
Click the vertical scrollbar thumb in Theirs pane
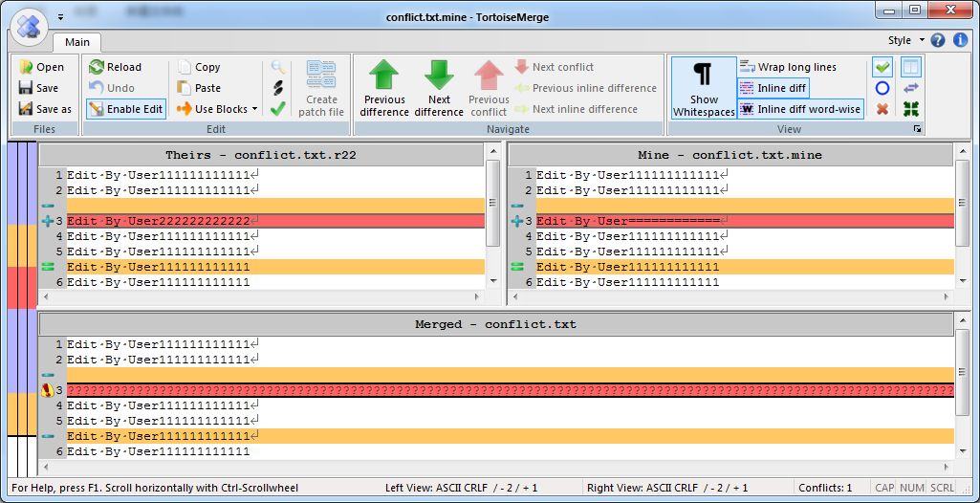(492, 203)
